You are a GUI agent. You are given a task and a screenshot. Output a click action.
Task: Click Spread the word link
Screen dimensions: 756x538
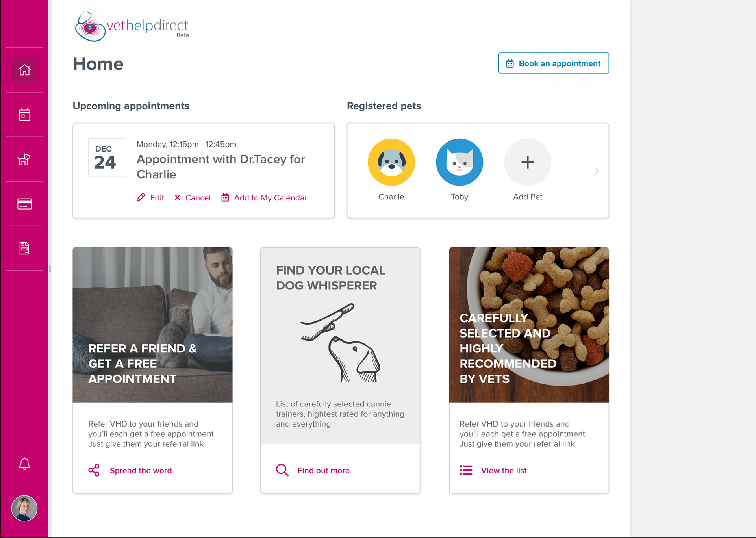[x=141, y=471]
